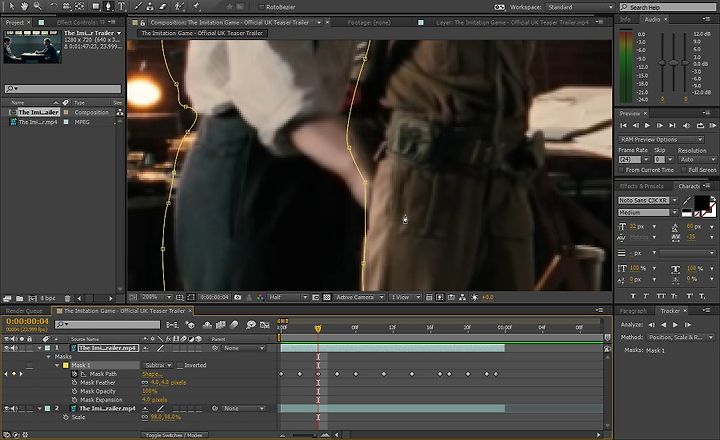Open the Tracker Method dropdown
Screen dimensions: 720x440
point(681,337)
